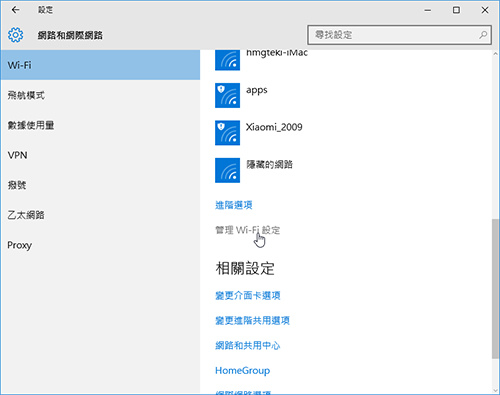Open 網路和共用中心 link

tap(248, 345)
